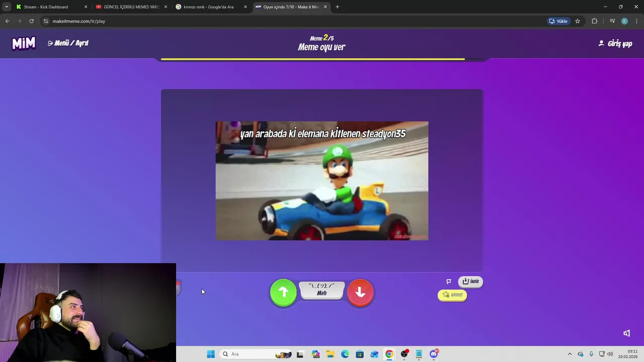Open the Chrome profile avatar
644x362 pixels.
pos(624,21)
